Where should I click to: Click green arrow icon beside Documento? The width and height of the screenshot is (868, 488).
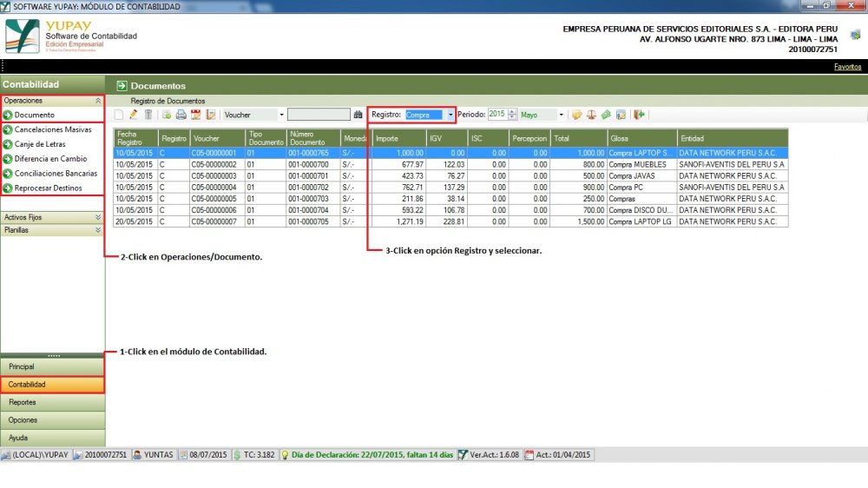click(8, 115)
